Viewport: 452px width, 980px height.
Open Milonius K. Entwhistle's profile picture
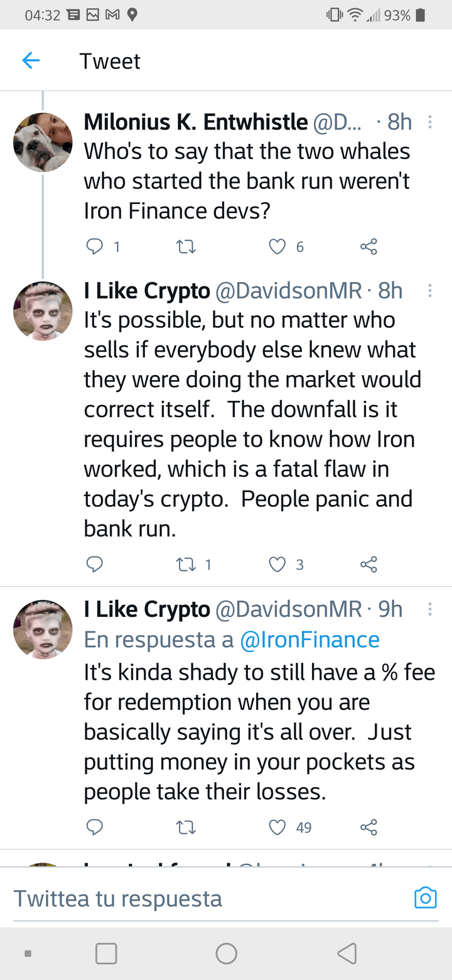[43, 143]
